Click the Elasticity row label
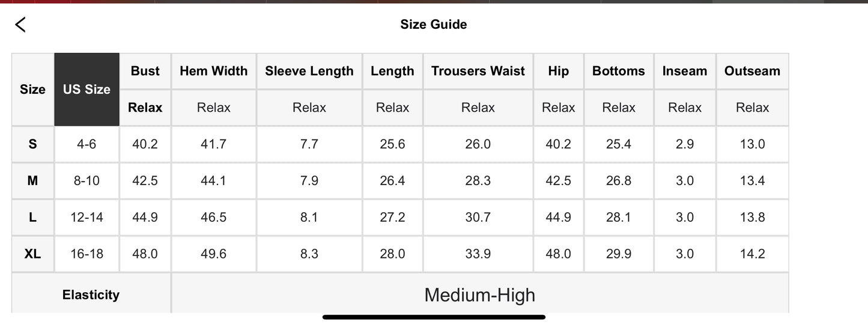This screenshot has height=327, width=868. click(91, 295)
